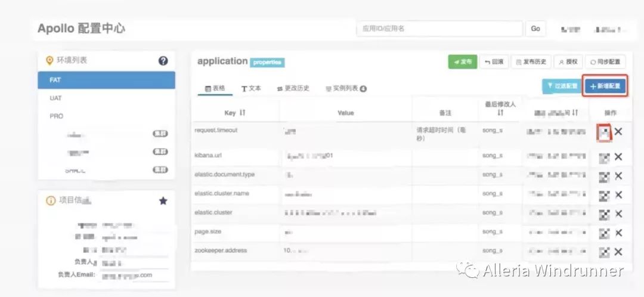Click the Go search button
Viewport: 644px width, 297px height.
pyautogui.click(x=535, y=29)
